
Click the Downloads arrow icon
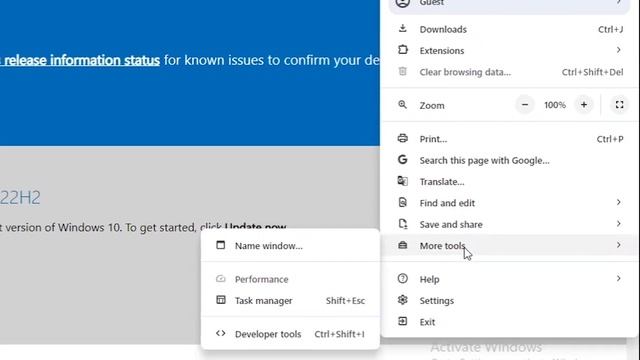(402, 29)
